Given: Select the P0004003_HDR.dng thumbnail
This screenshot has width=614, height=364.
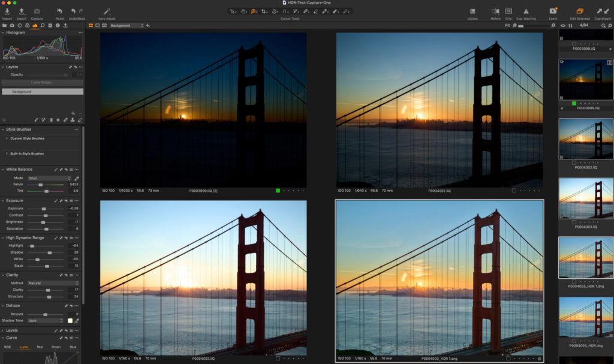Looking at the screenshot, I should (x=586, y=317).
